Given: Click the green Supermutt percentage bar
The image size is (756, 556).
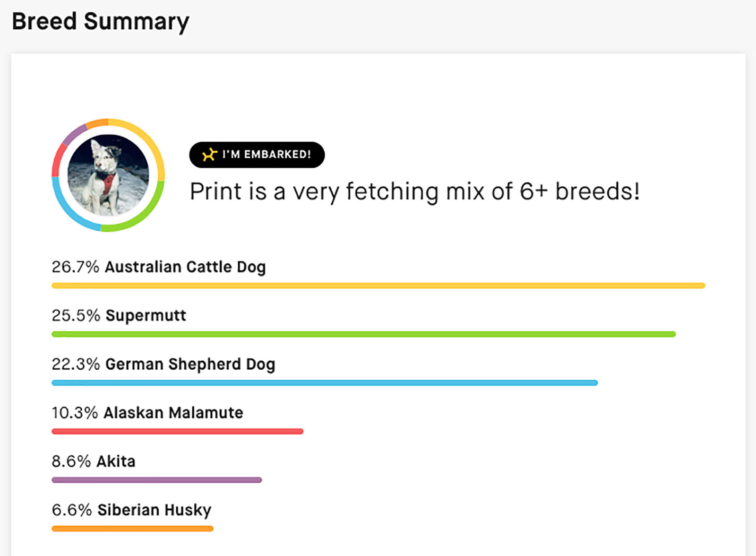Looking at the screenshot, I should pos(363,334).
